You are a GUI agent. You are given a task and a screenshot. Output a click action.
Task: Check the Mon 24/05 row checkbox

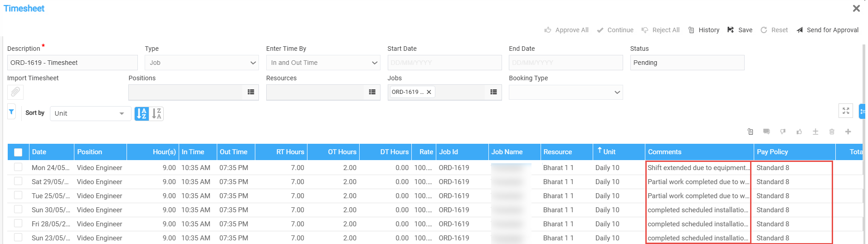tap(18, 167)
